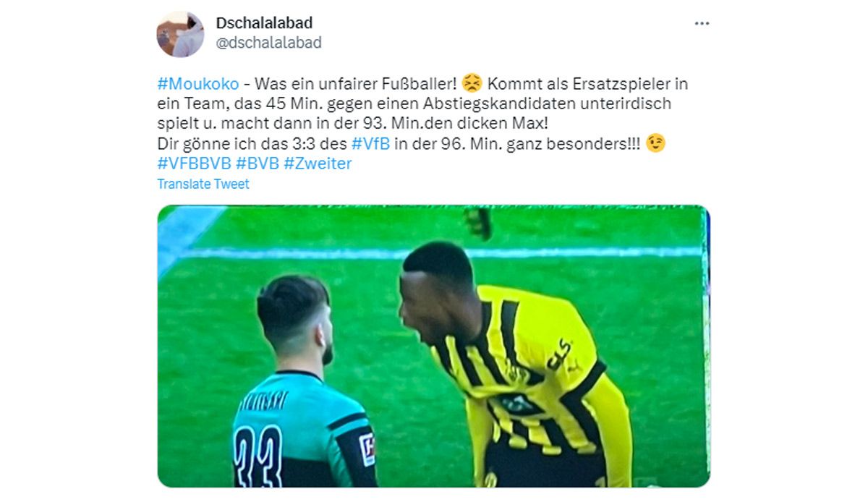Viewport: 868px width, 502px height.
Task: Click Translate Tweet
Action: [x=203, y=184]
